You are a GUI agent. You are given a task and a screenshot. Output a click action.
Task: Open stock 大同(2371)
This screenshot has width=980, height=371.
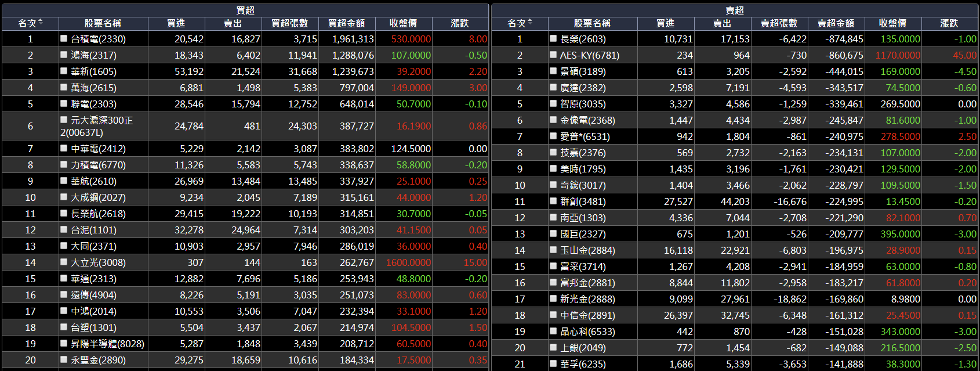[x=93, y=246]
